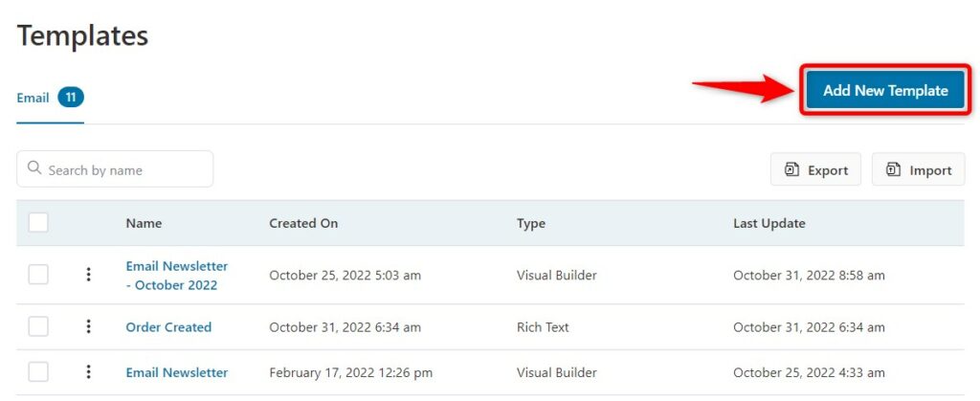Screen dimensions: 980x401
Task: Open three-dot menu for Order Created
Action: pyautogui.click(x=89, y=326)
